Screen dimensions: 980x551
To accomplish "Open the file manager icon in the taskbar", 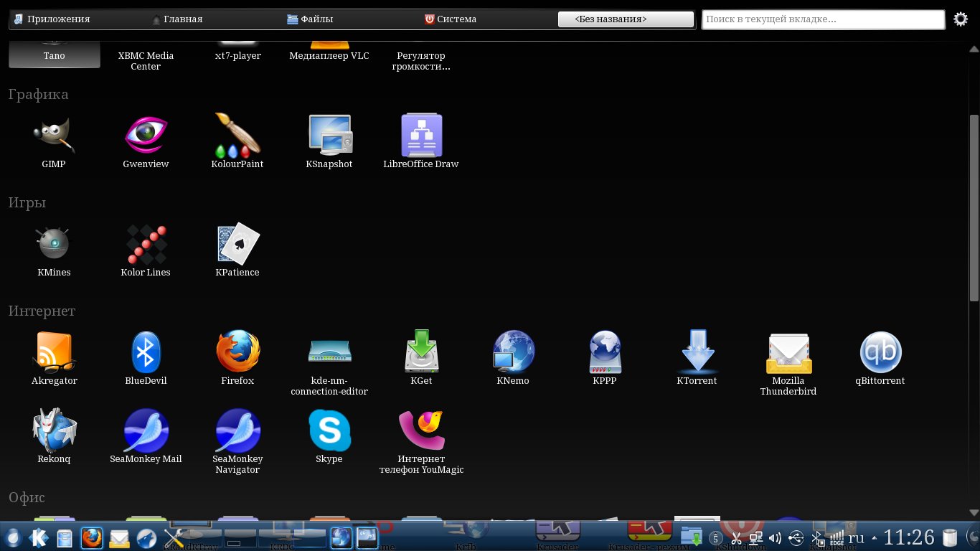I will pyautogui.click(x=65, y=537).
